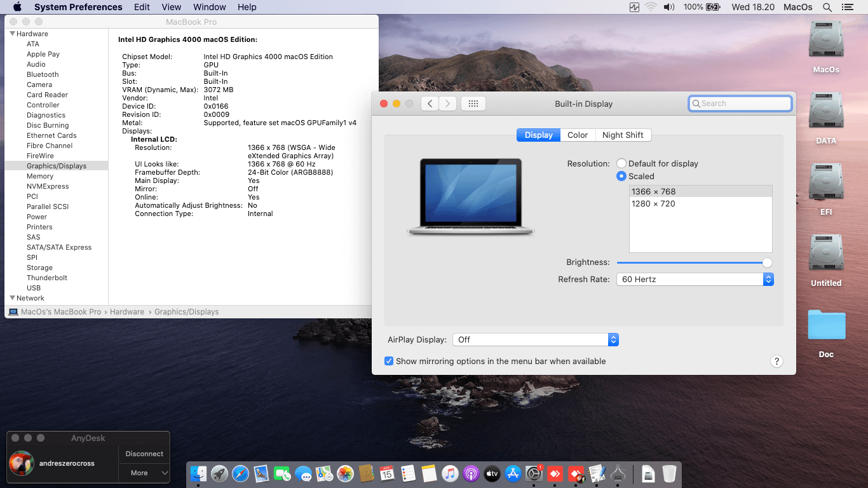Open the Apple menu

click(17, 7)
